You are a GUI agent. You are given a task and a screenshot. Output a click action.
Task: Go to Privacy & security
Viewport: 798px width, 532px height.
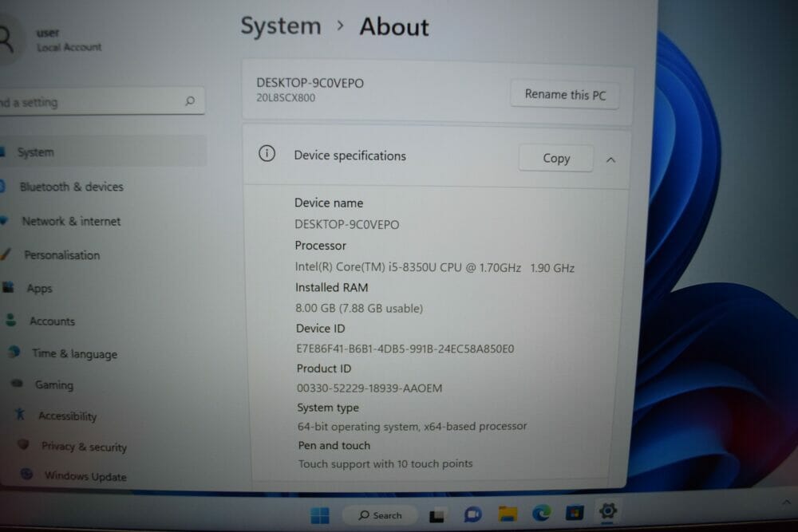(84, 447)
